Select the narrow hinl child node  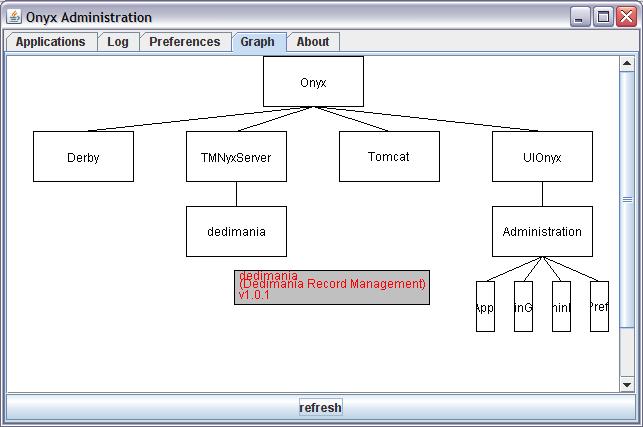561,306
